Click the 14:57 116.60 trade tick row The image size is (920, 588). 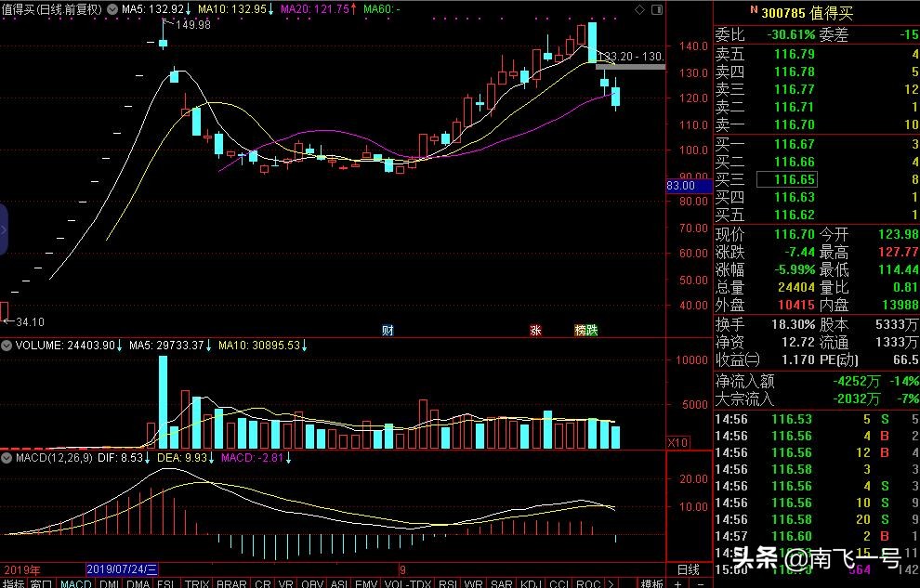tap(817, 536)
